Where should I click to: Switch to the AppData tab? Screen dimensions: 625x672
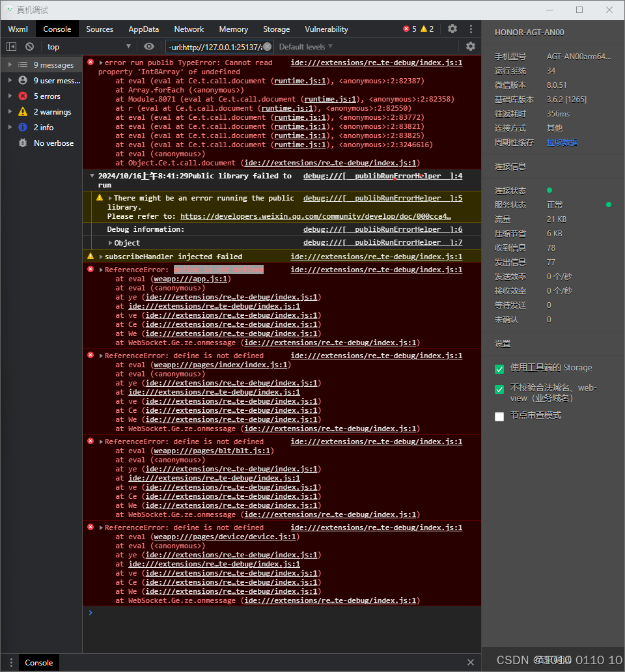click(x=143, y=29)
